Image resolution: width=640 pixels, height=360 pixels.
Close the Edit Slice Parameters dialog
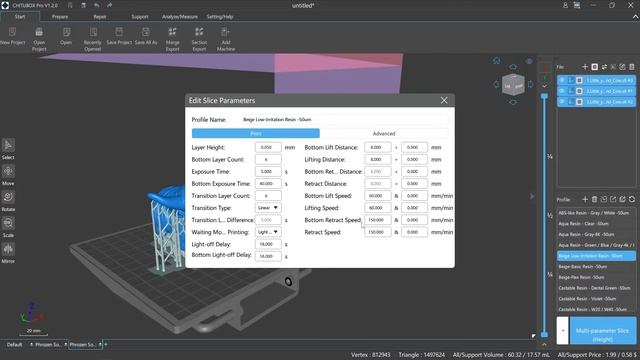pyautogui.click(x=444, y=100)
